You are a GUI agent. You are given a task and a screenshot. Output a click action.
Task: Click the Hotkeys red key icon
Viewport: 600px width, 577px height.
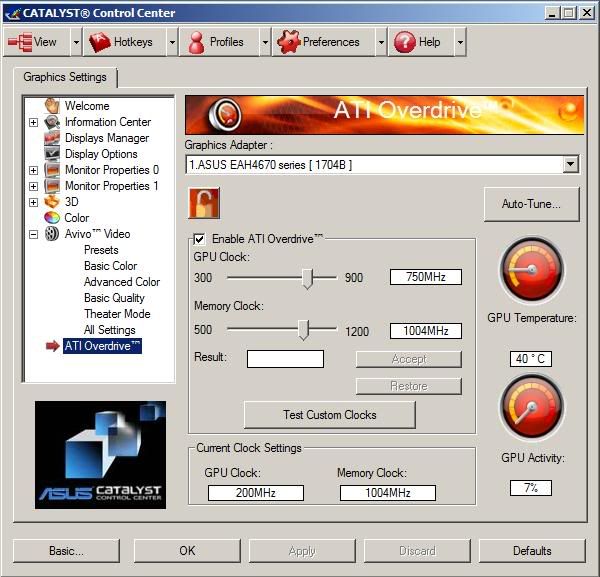coord(99,42)
